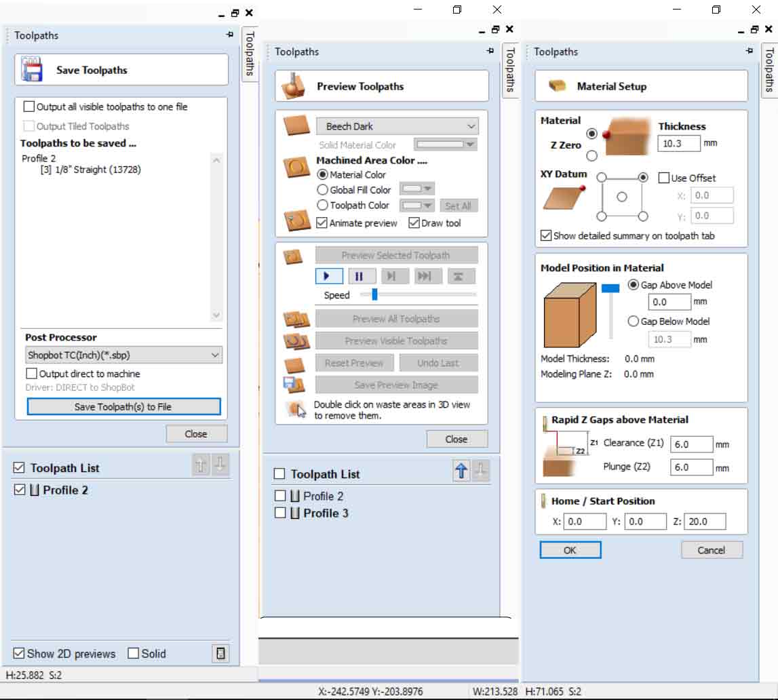
Task: Click the preview Speed slider handle
Action: [374, 294]
